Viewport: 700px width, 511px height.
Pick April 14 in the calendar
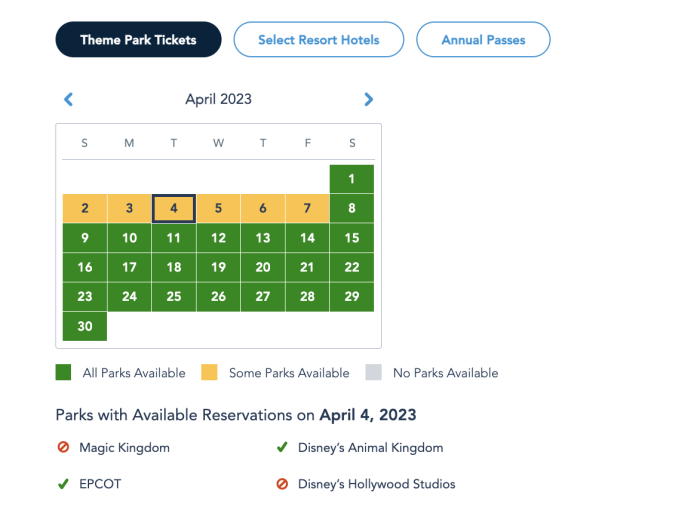tap(307, 238)
